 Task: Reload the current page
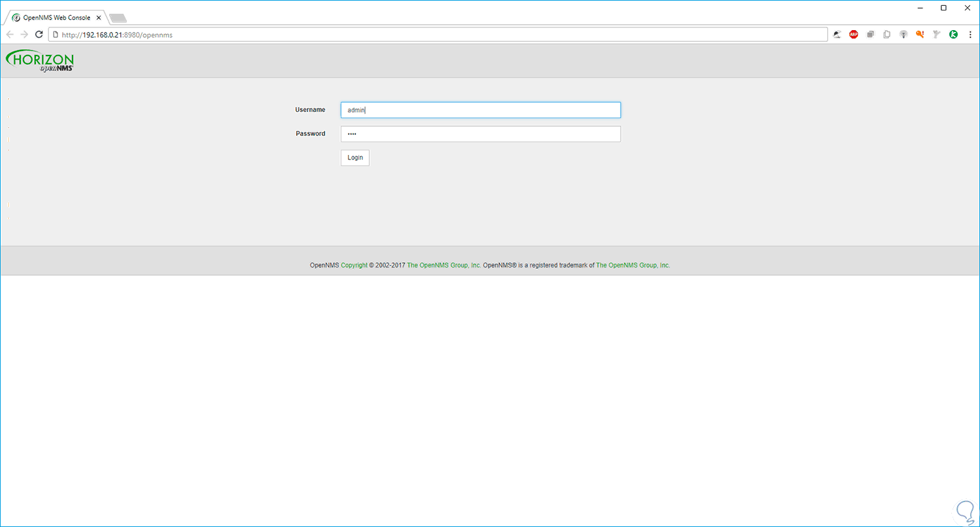point(39,35)
